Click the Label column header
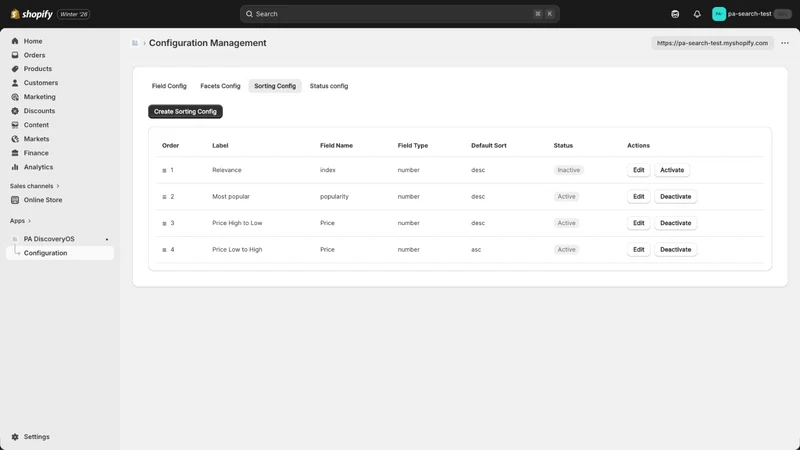 pos(220,145)
